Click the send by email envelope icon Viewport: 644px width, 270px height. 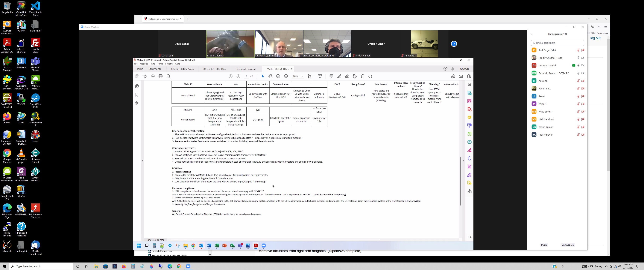point(461,76)
